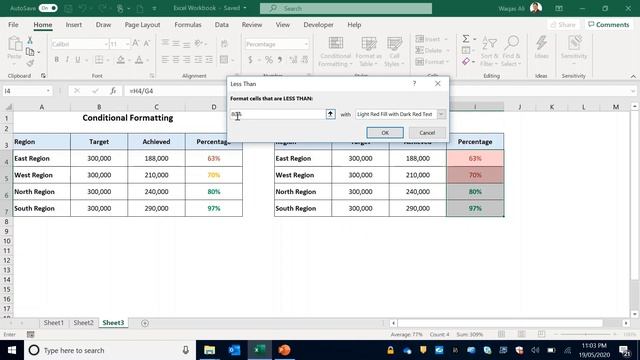640x360 pixels.
Task: Open the Format as Table gallery
Action: coord(369,51)
